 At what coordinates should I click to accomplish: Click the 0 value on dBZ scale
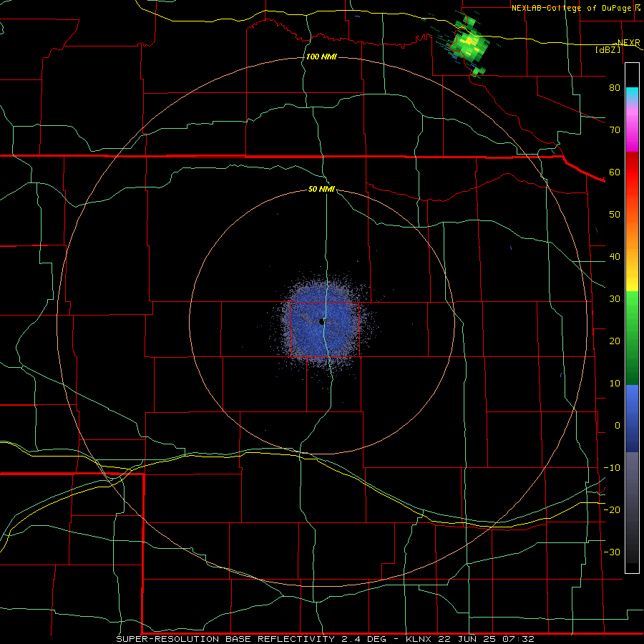pos(618,426)
